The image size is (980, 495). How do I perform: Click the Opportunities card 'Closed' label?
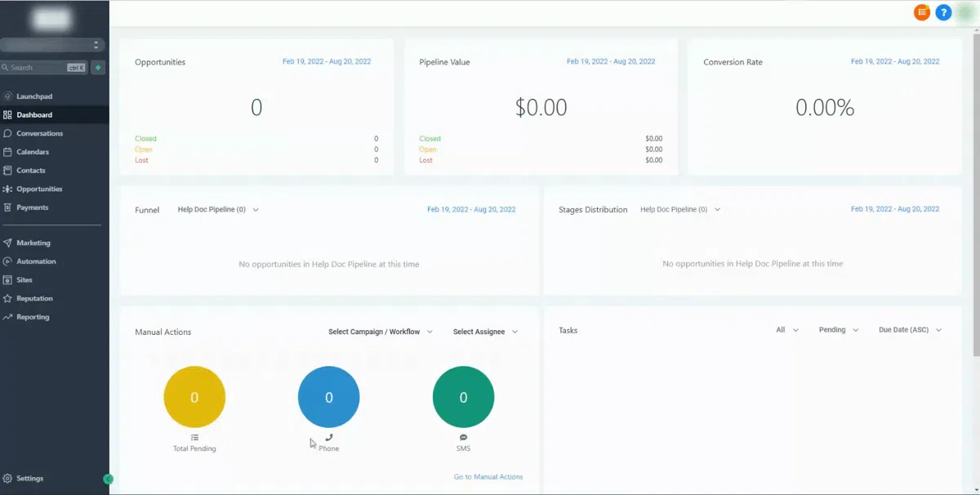click(145, 139)
